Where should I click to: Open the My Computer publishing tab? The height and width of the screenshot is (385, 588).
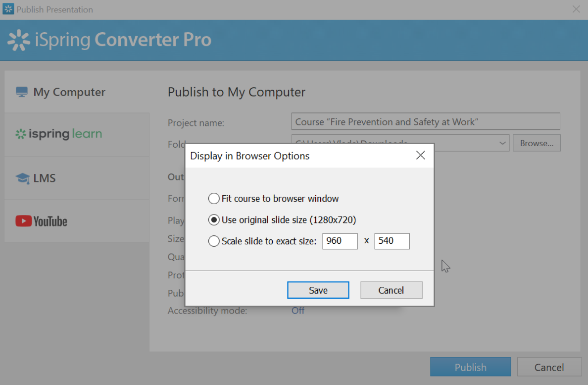click(77, 92)
